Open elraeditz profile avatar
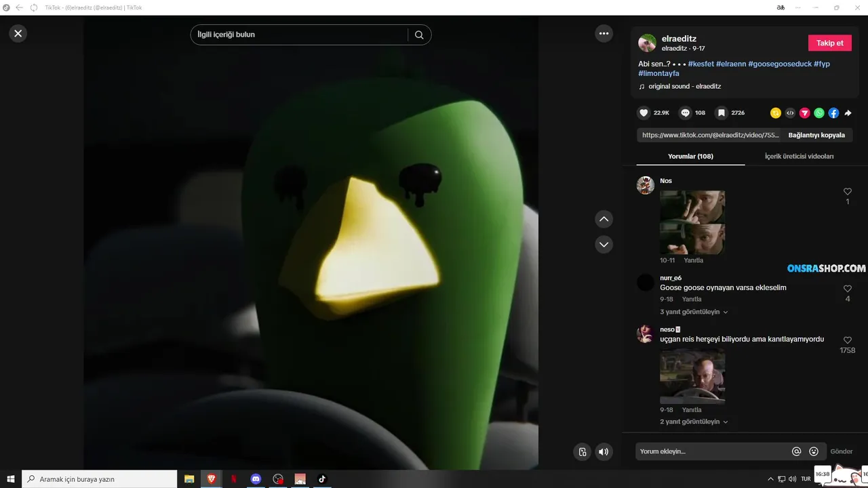This screenshot has width=868, height=488. [x=647, y=43]
